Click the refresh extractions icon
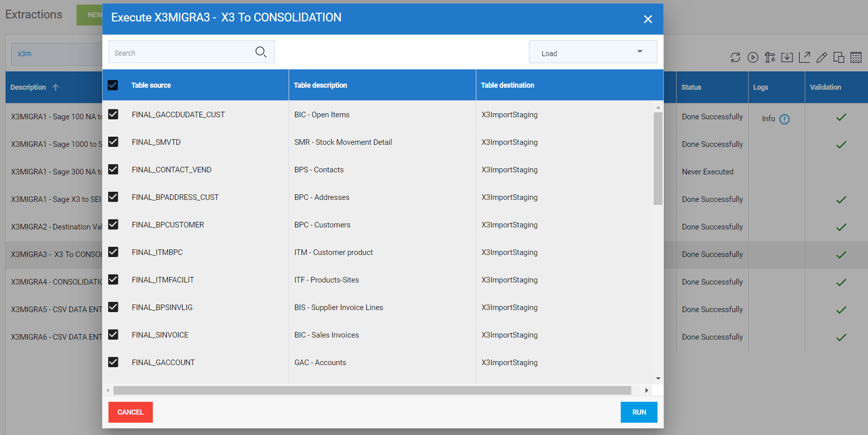The image size is (868, 435). coord(735,58)
